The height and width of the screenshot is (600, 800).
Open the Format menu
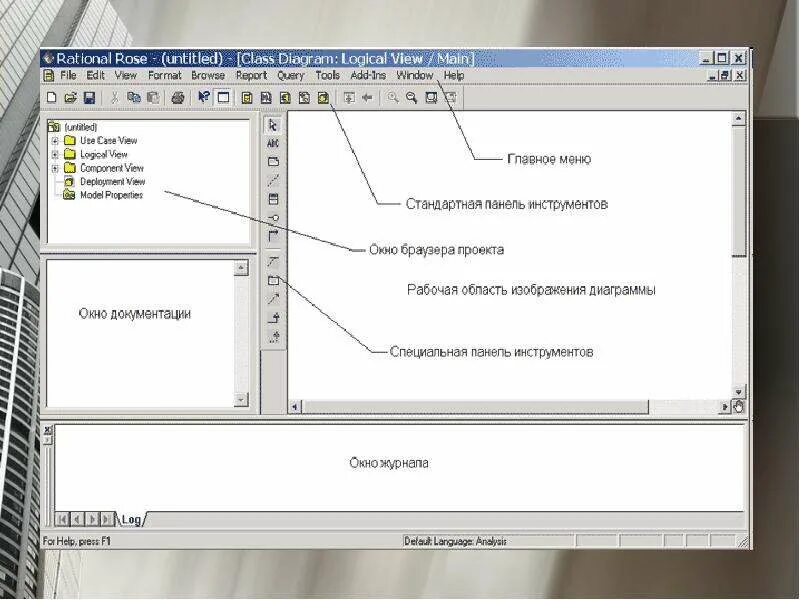(165, 76)
